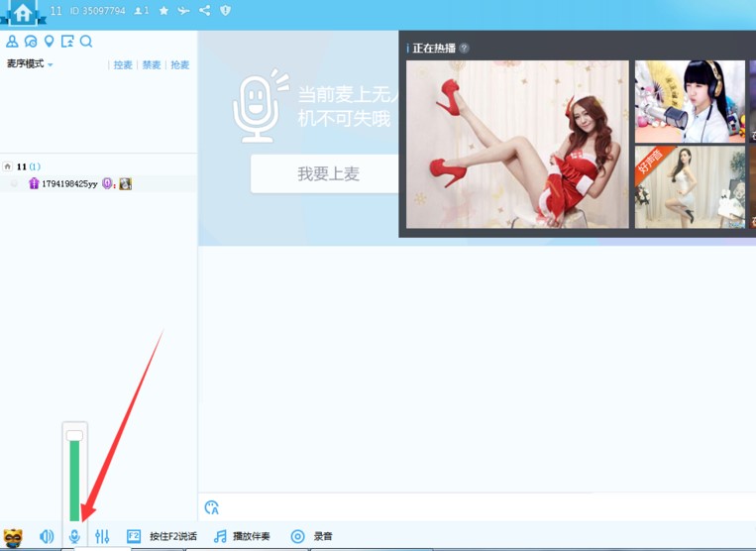
Task: Share the channel using share icon
Action: (x=204, y=10)
